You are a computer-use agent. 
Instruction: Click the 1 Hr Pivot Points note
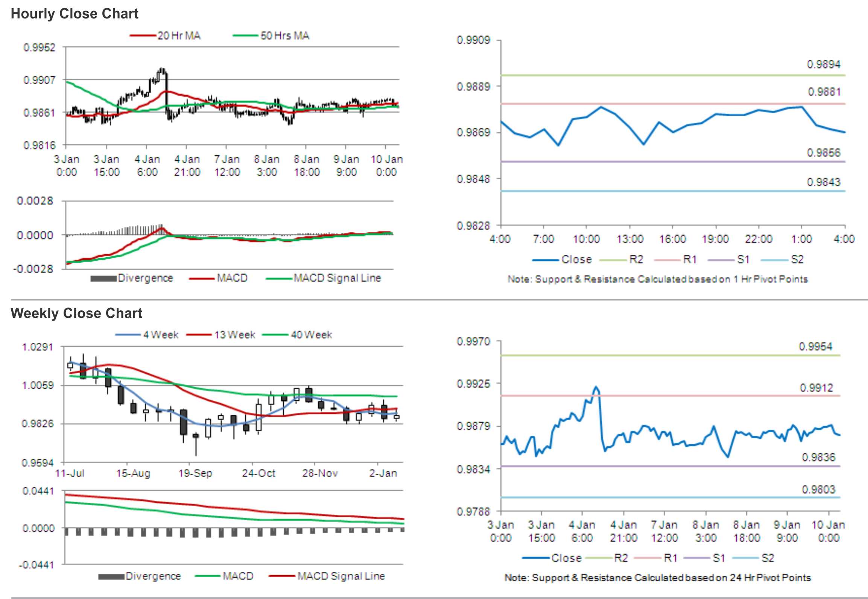point(658,279)
